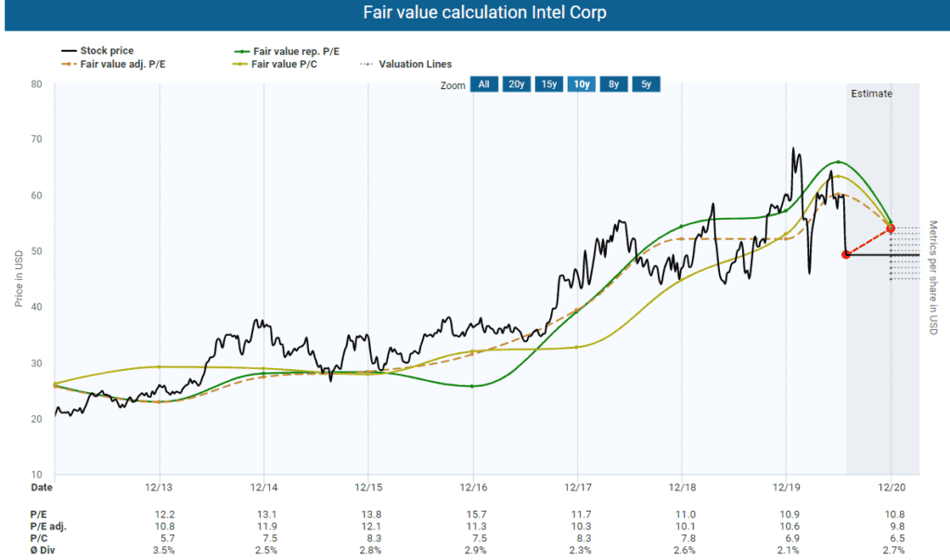Click the P/E adj. row label
This screenshot has height=560, width=950.
click(48, 526)
